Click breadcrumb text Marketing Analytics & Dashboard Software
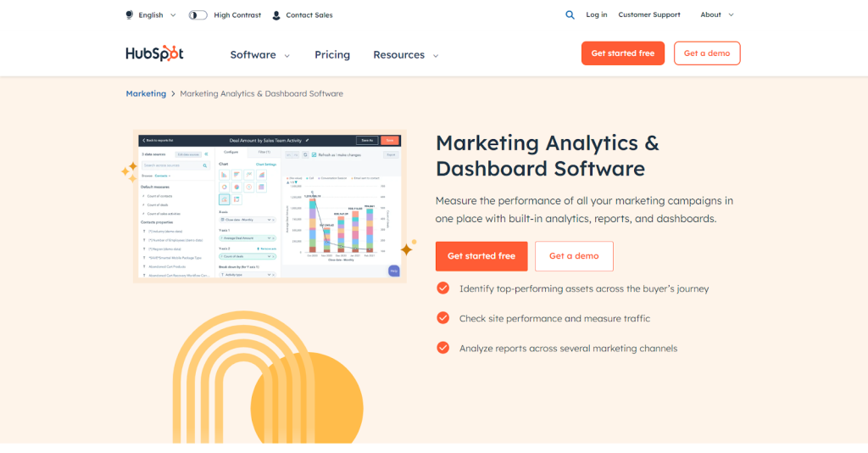This screenshot has height=453, width=868. [261, 93]
